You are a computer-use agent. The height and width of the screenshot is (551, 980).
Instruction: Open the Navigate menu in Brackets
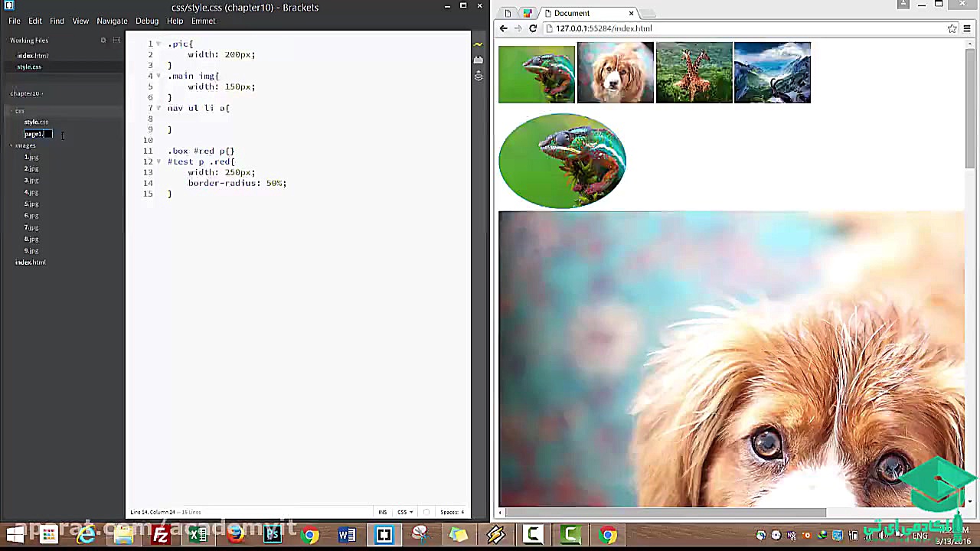[112, 21]
